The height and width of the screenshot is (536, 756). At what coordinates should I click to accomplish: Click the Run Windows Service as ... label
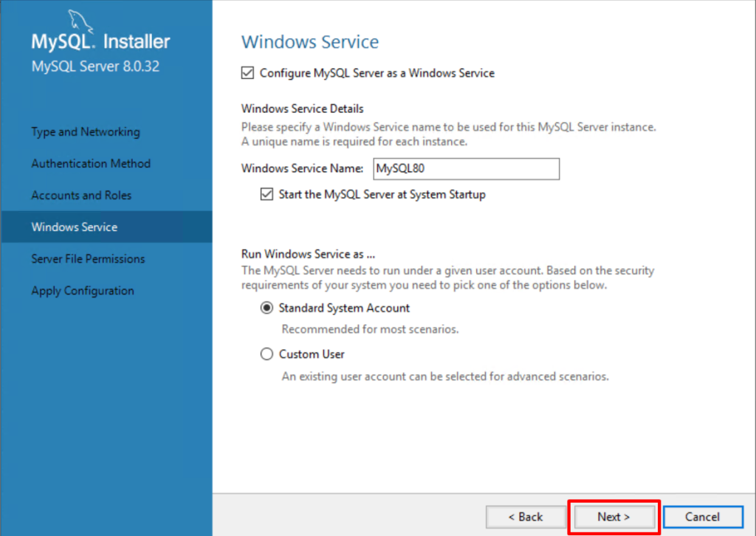click(x=308, y=254)
